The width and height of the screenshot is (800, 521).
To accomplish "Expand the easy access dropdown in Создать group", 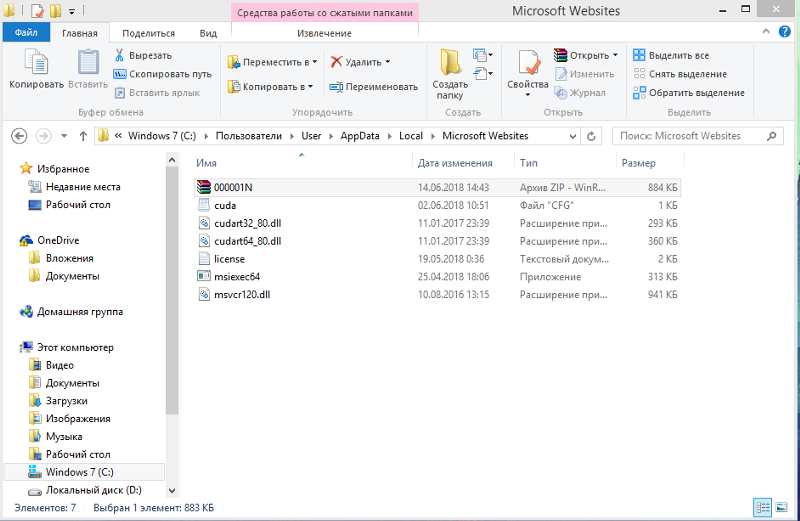I will click(483, 74).
